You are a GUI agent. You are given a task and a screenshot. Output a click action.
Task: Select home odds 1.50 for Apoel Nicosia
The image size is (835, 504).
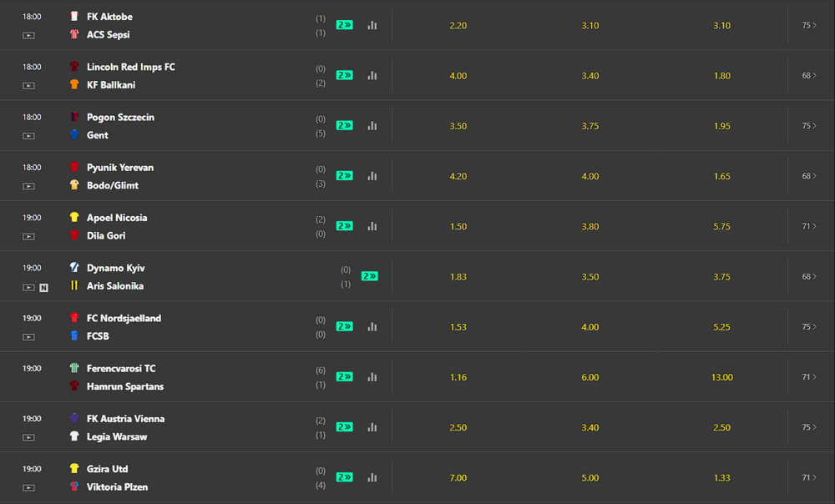[x=458, y=227]
